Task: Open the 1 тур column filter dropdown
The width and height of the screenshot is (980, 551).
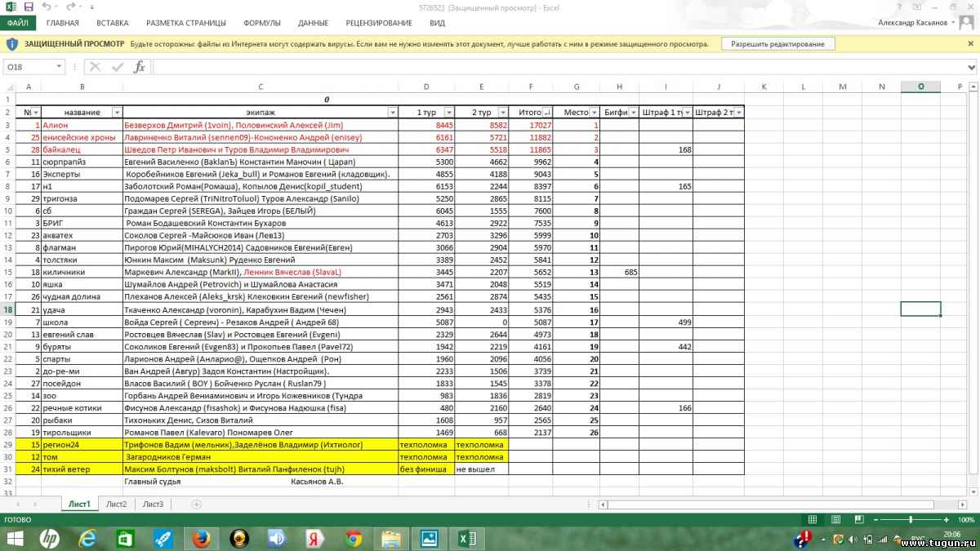Action: [449, 112]
